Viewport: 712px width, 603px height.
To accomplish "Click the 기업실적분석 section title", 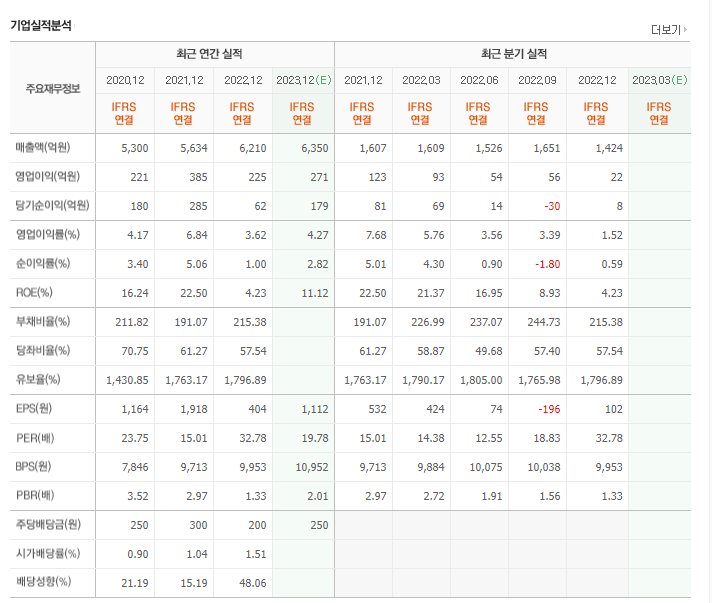I will [41, 25].
